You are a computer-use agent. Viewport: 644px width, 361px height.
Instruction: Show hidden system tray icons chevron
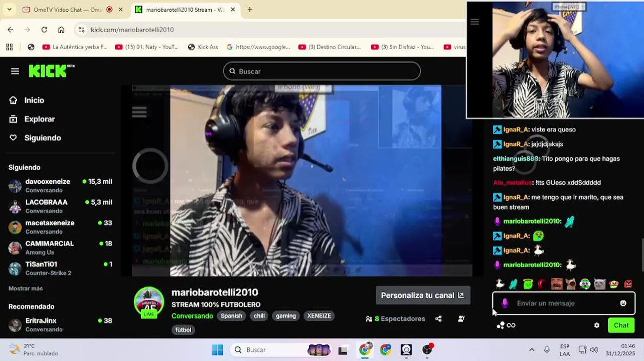pos(532,349)
